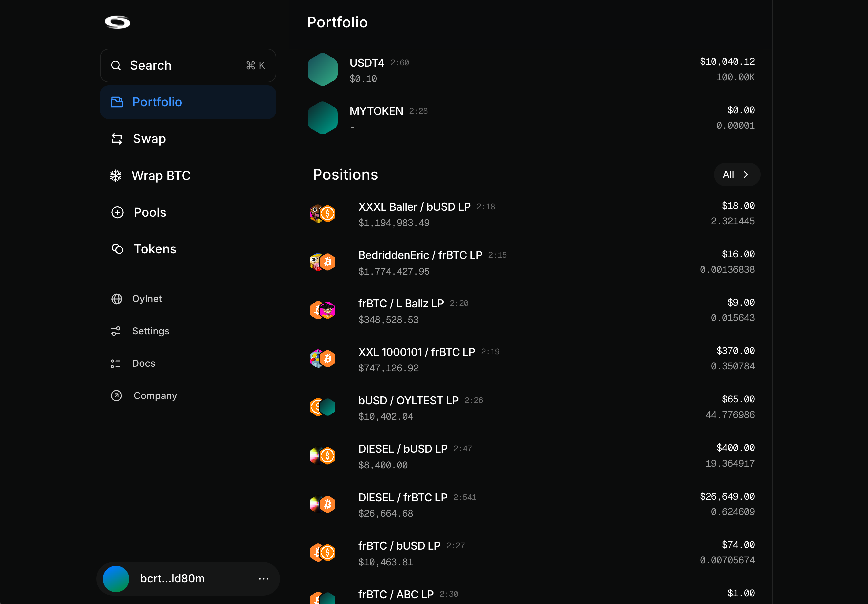
Task: Click the Docs list icon
Action: point(116,363)
